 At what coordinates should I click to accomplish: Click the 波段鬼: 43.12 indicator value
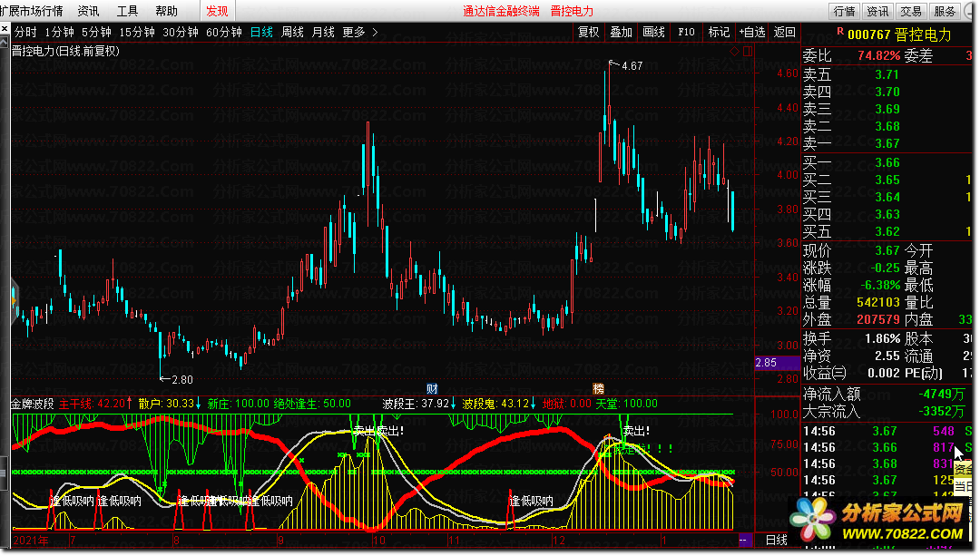click(499, 404)
